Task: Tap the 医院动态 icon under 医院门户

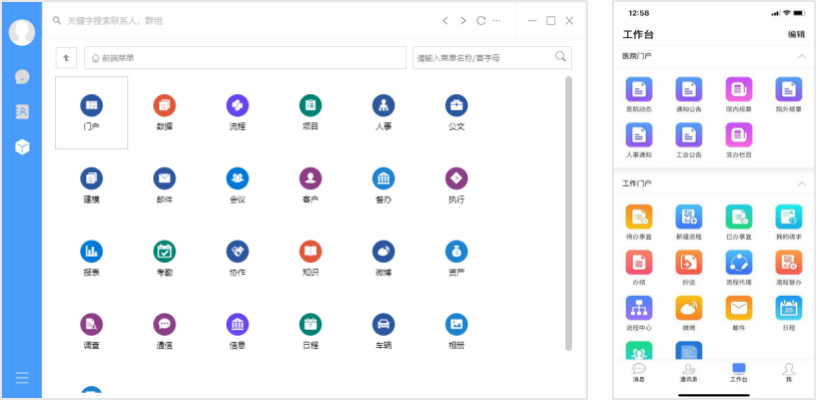Action: point(639,90)
